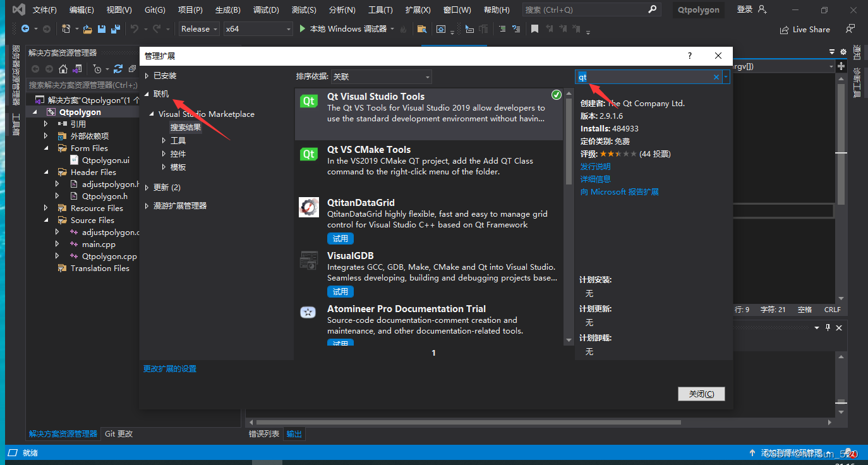The width and height of the screenshot is (868, 465).
Task: Click the green installed checkmark on Qt Visual Studio Tools
Action: point(556,95)
